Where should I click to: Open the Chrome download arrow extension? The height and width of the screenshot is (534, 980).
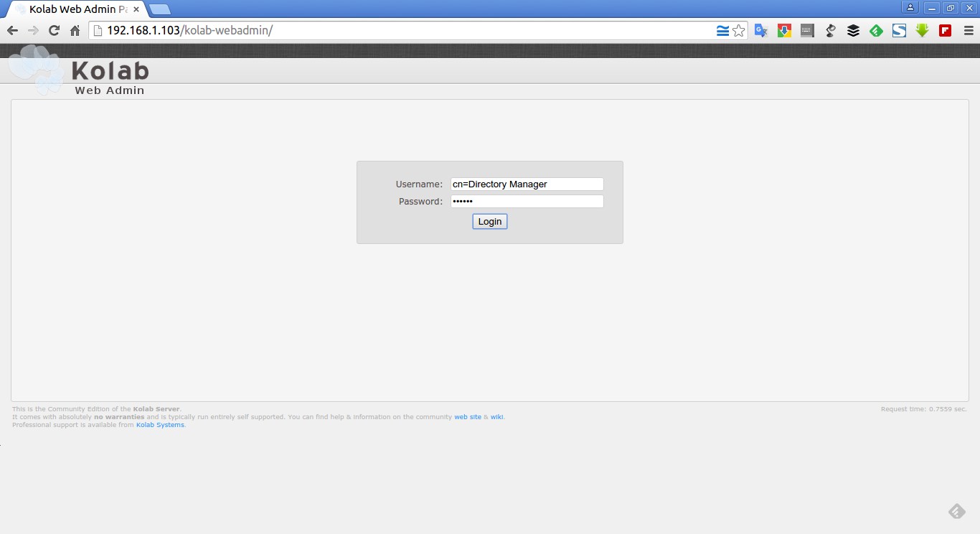click(784, 31)
